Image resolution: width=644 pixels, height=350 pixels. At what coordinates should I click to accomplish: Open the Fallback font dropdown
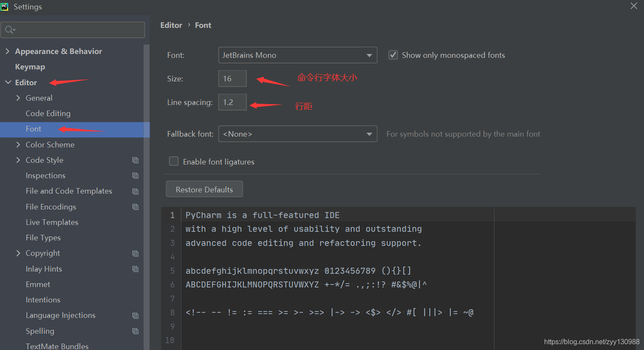pyautogui.click(x=298, y=134)
